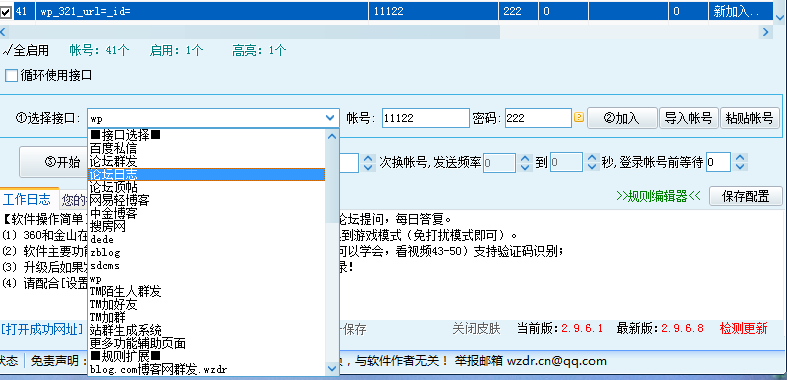Click the 登录帐号前等待 value field

coord(718,163)
